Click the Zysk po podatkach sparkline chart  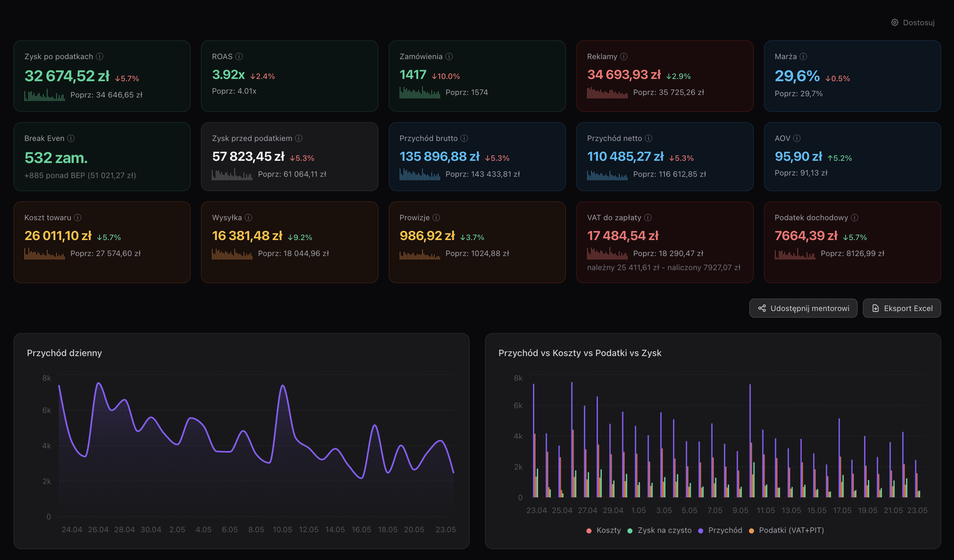tap(45, 95)
